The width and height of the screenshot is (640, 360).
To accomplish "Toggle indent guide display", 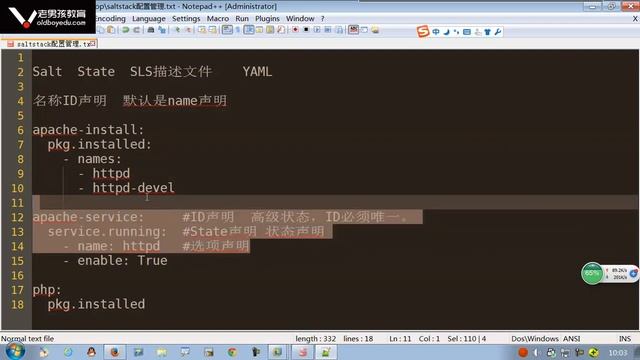I will tap(249, 30).
